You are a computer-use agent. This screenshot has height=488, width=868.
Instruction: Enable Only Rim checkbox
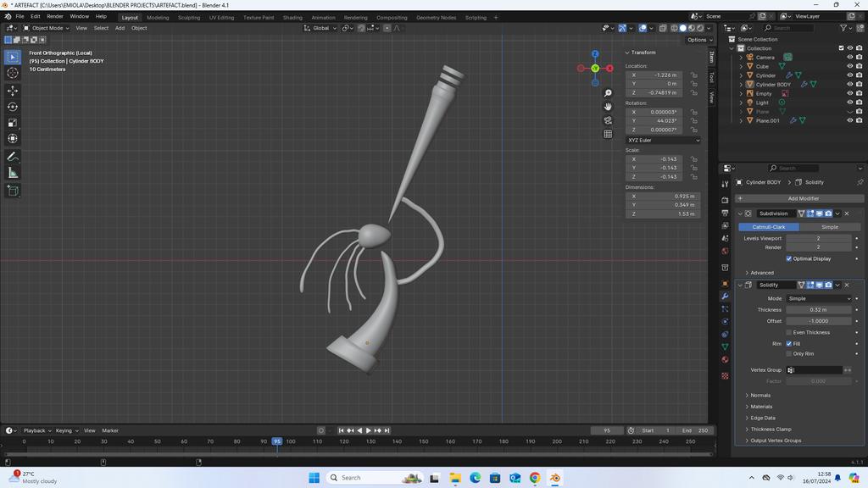pyautogui.click(x=789, y=353)
